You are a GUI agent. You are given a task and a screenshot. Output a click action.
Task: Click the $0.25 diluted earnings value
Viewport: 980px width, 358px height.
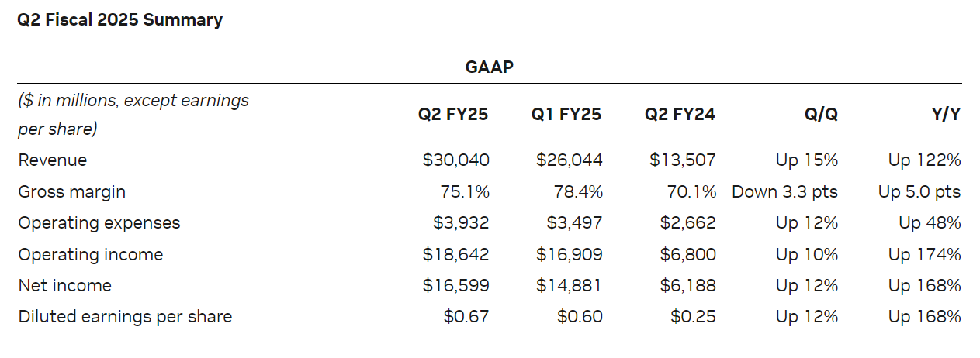[694, 316]
